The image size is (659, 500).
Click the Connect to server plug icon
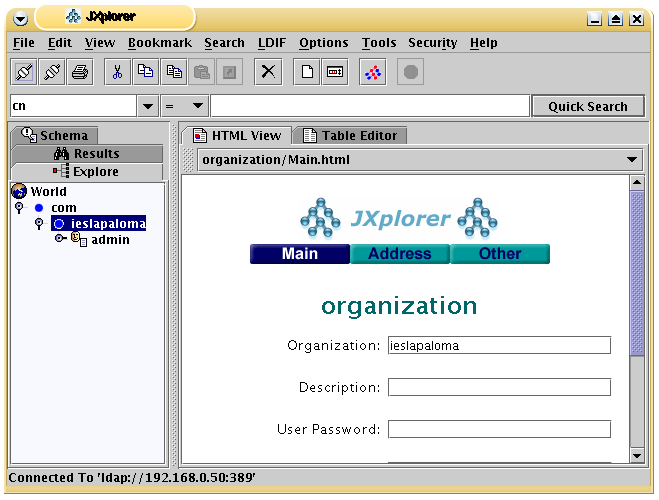[x=25, y=72]
